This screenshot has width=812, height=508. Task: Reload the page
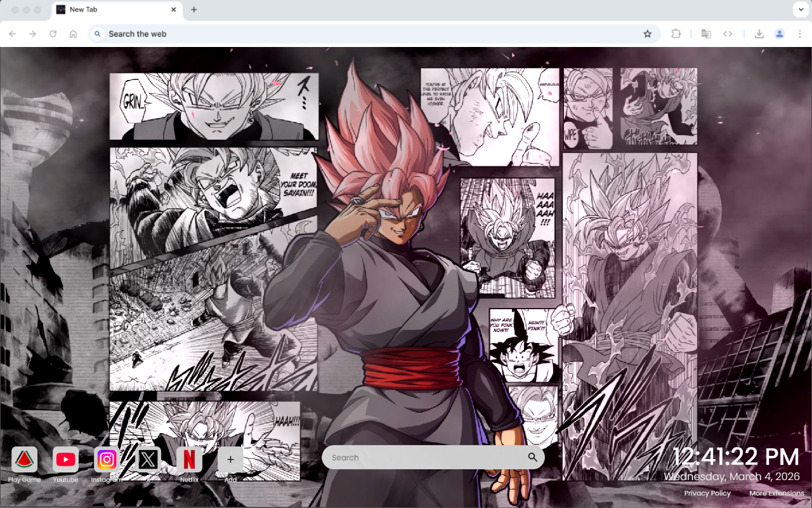(x=53, y=34)
